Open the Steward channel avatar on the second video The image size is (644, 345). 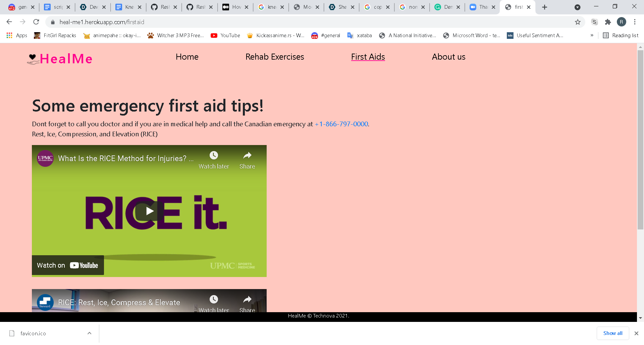click(45, 302)
